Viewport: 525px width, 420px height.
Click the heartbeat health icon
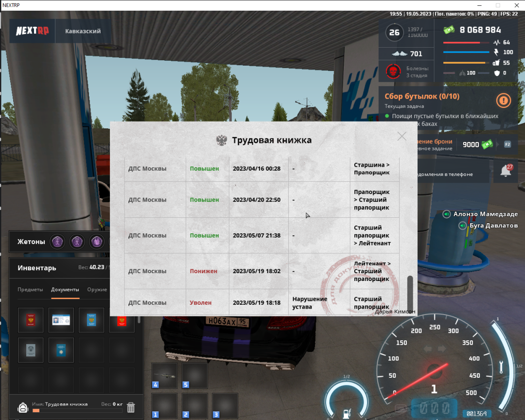[x=496, y=42]
